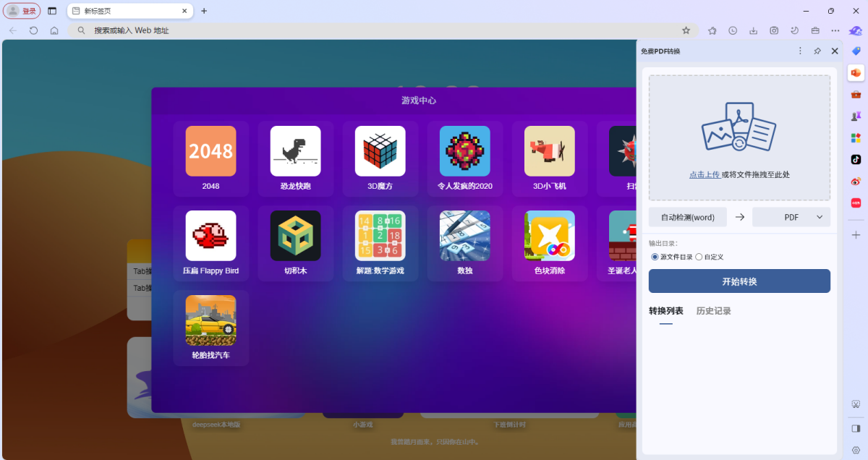The height and width of the screenshot is (460, 868).
Task: Switch to the 历史记录 tab
Action: 713,311
